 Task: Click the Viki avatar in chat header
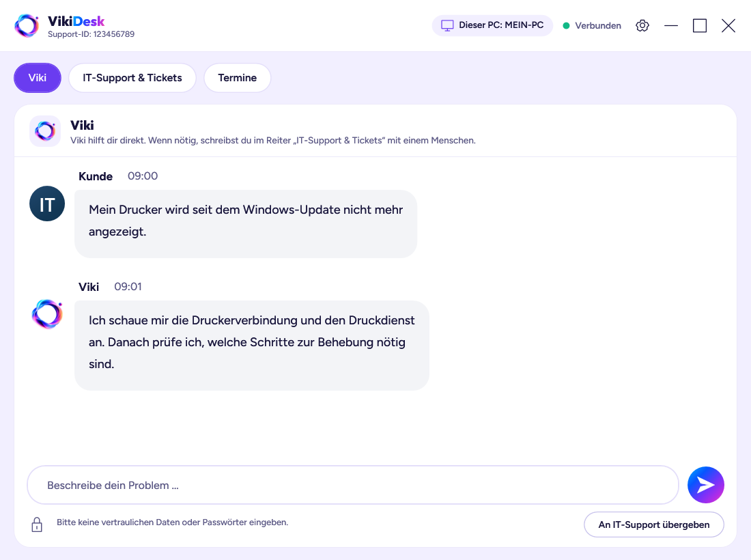(45, 130)
